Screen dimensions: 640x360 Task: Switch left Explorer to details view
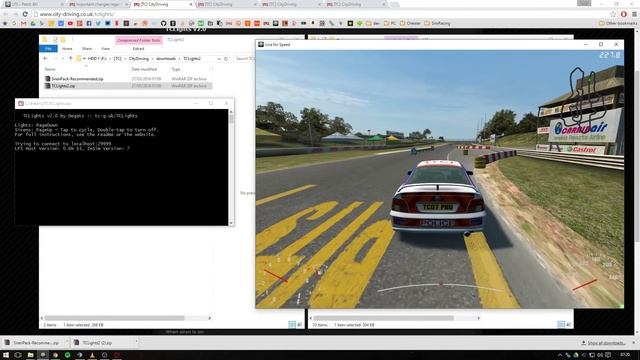[291, 324]
